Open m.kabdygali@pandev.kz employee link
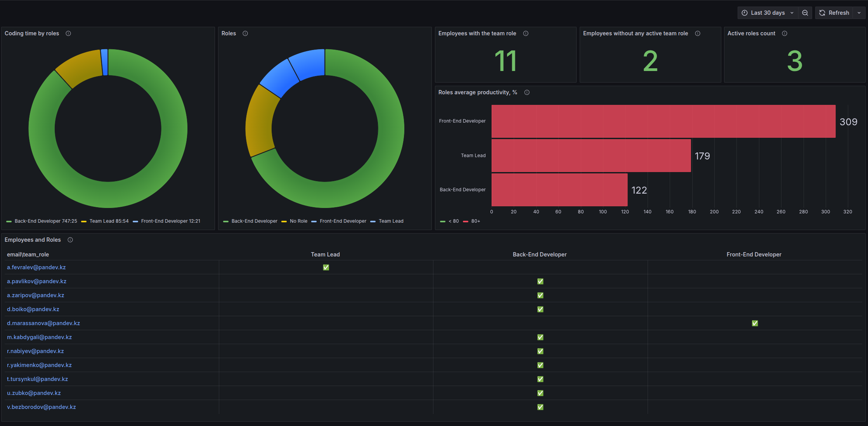Screen dimensions: 868x426 pos(39,337)
